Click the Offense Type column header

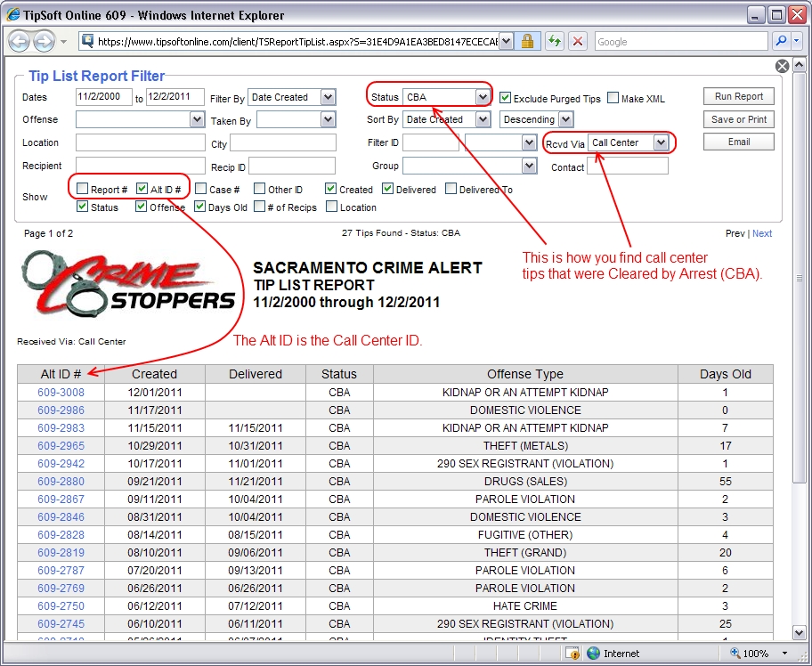click(525, 374)
